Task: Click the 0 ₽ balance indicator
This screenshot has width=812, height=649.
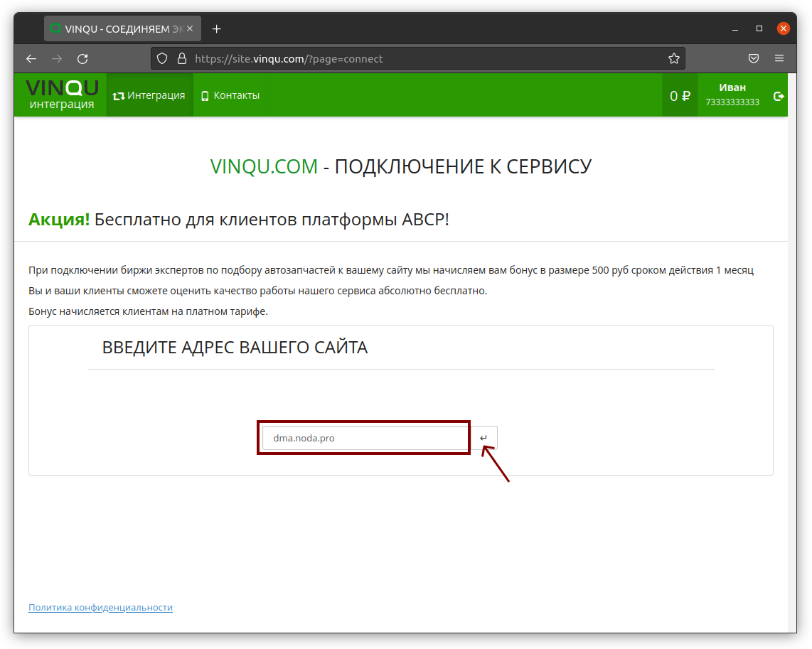Action: (x=680, y=96)
